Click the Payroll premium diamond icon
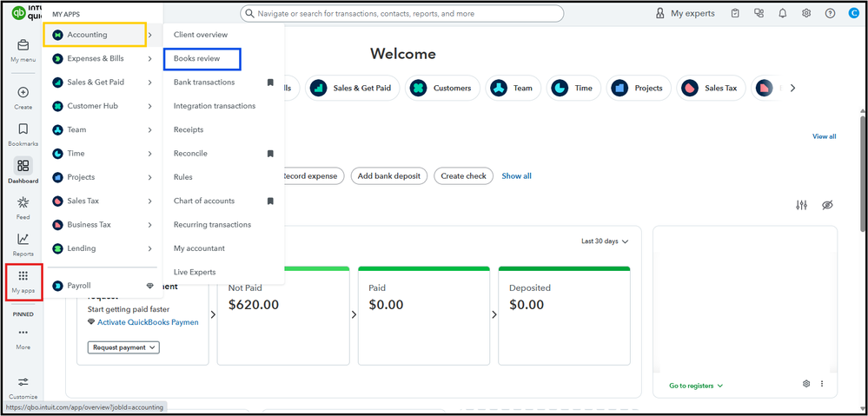The height and width of the screenshot is (416, 868). point(150,286)
